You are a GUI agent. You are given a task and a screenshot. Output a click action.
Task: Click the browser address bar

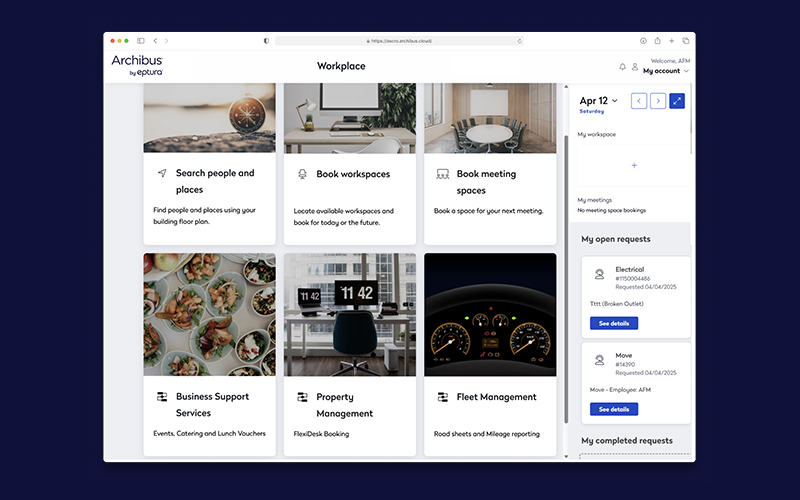(x=399, y=41)
